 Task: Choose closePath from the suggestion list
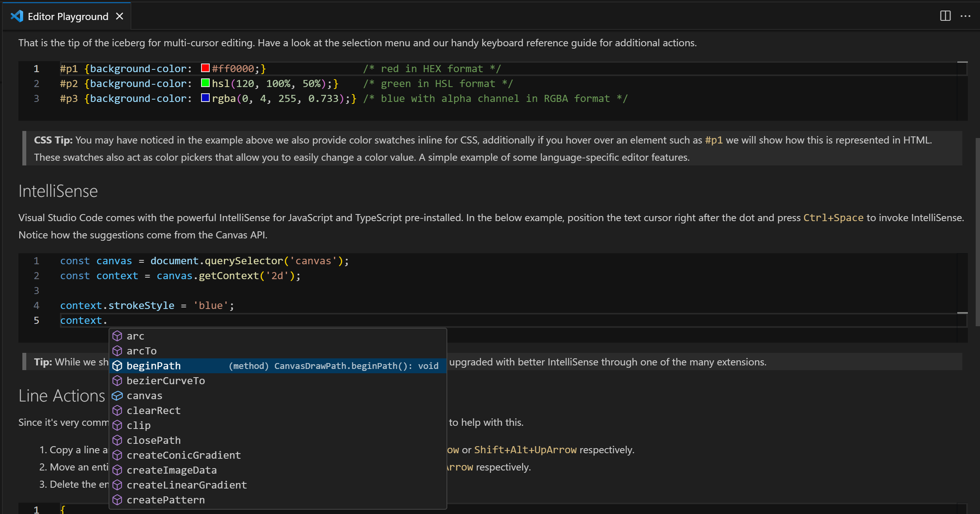(x=153, y=440)
